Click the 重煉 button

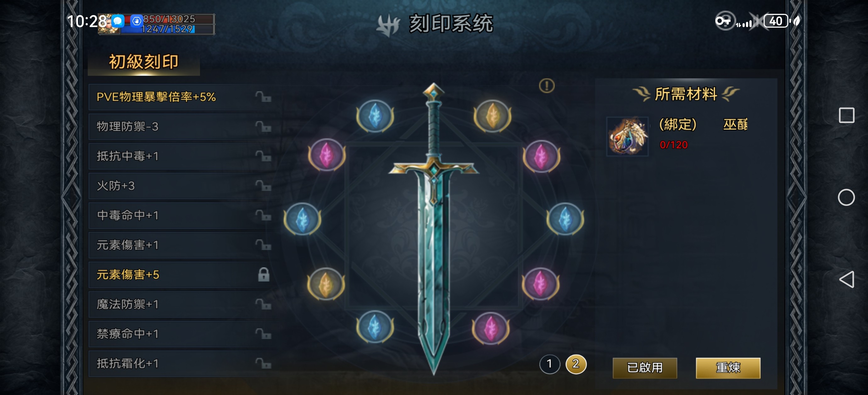(x=728, y=367)
